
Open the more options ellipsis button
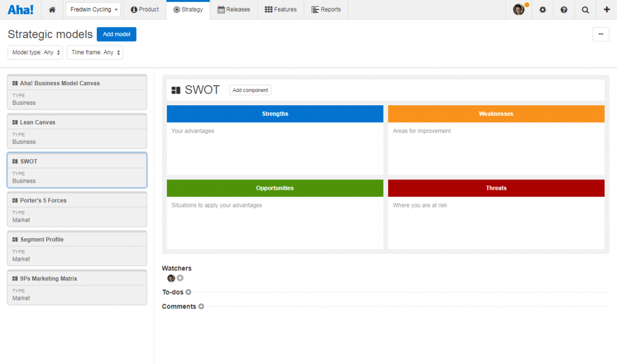click(601, 34)
